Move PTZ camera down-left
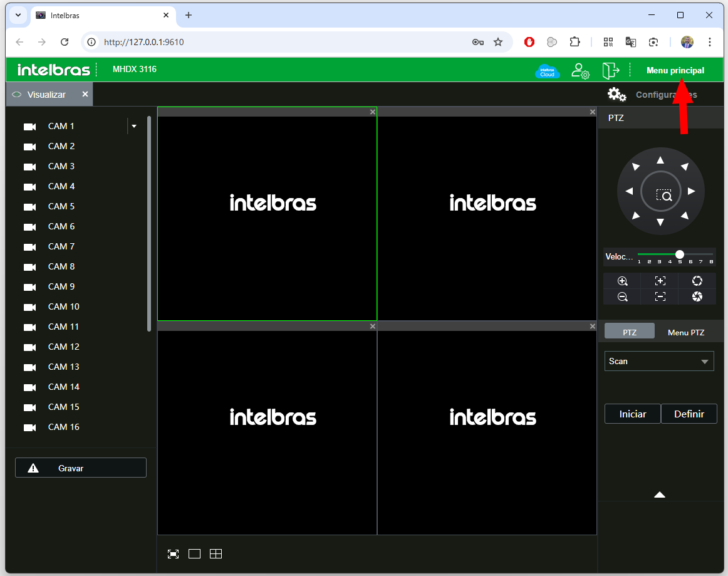The height and width of the screenshot is (576, 728). point(636,216)
